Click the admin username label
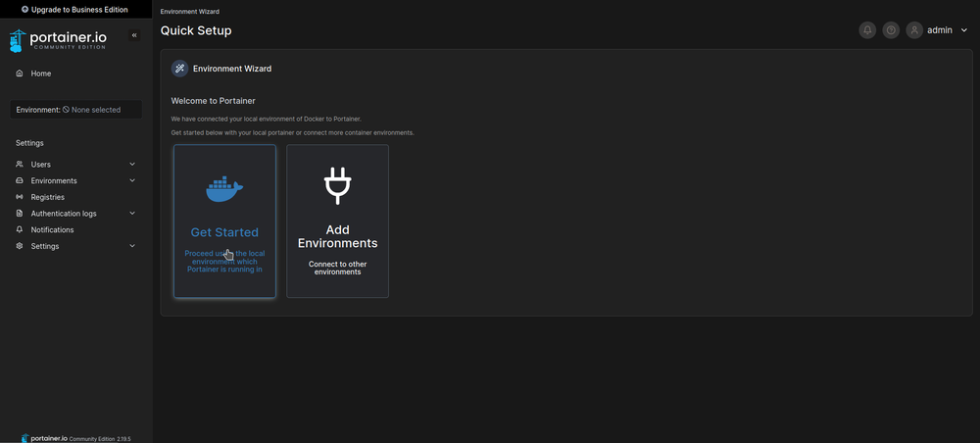980x443 pixels. (x=940, y=30)
